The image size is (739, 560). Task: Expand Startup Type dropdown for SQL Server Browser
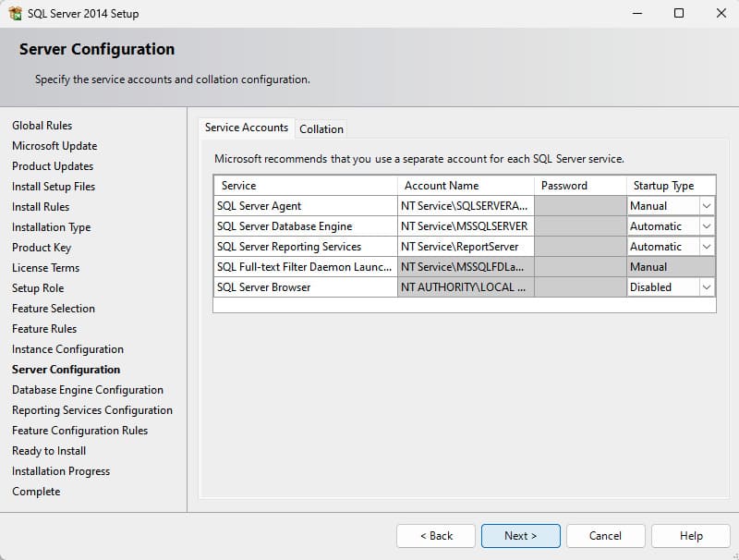[x=707, y=287]
